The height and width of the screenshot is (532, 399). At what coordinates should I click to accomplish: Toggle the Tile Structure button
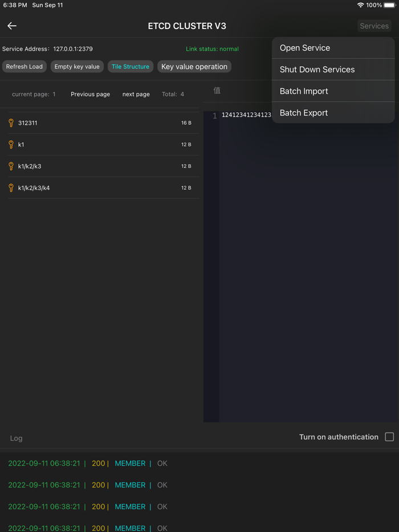coord(131,67)
